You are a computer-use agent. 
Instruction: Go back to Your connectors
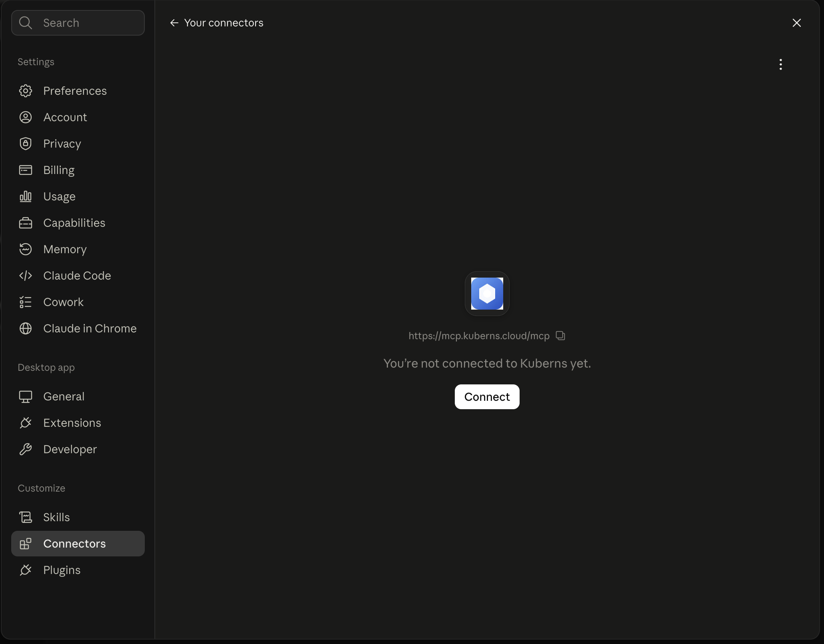pyautogui.click(x=216, y=23)
